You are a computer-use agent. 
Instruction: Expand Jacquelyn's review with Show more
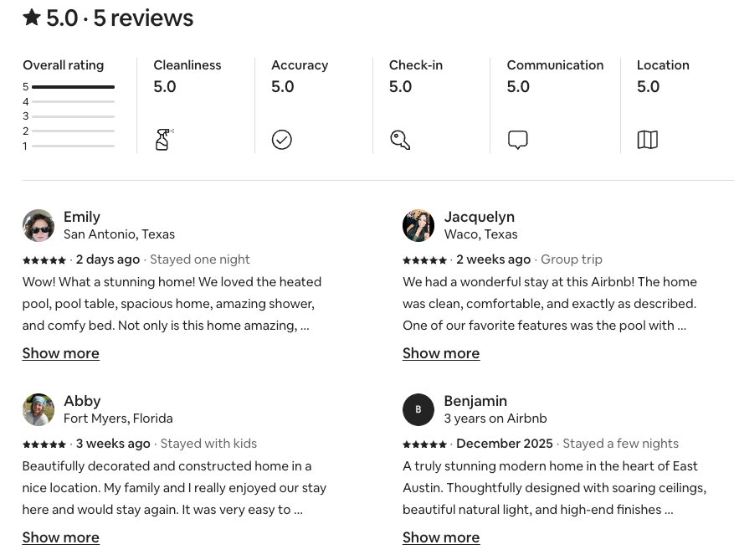pyautogui.click(x=441, y=353)
